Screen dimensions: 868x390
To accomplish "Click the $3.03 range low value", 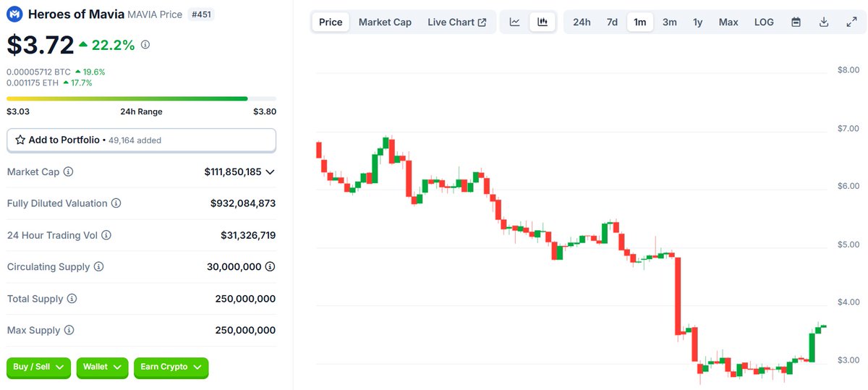I will coord(18,111).
